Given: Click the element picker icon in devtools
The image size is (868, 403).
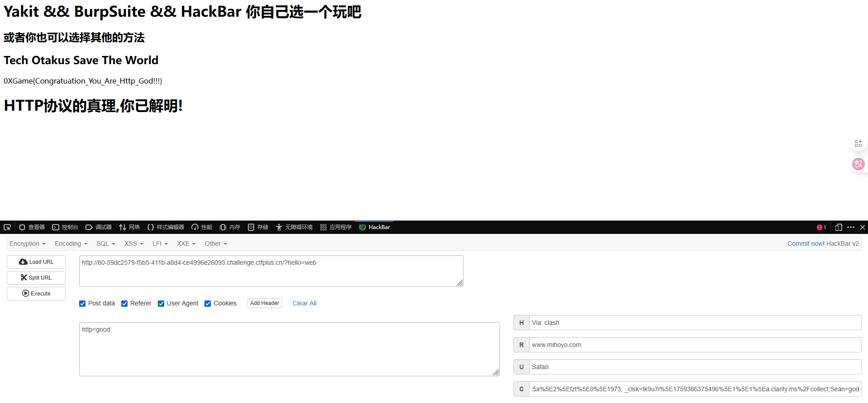Looking at the screenshot, I should tap(7, 227).
